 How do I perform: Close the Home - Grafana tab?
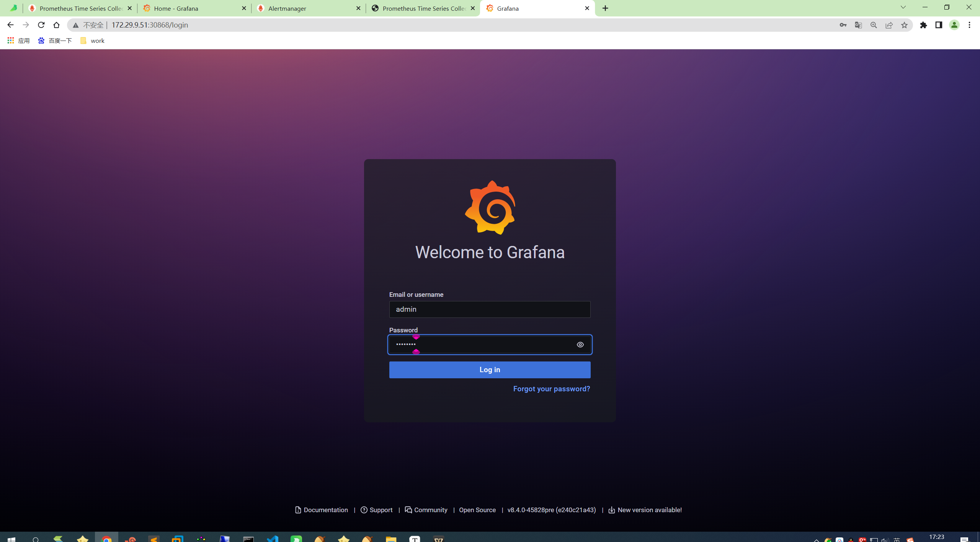[x=244, y=8]
